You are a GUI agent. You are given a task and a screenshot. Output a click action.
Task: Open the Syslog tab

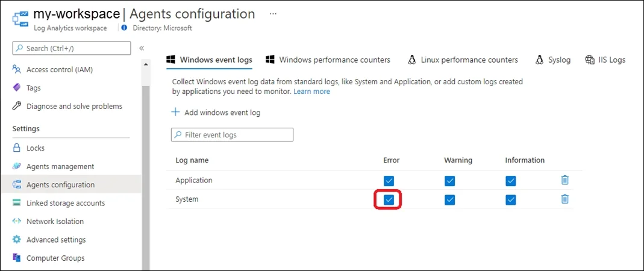pyautogui.click(x=553, y=60)
